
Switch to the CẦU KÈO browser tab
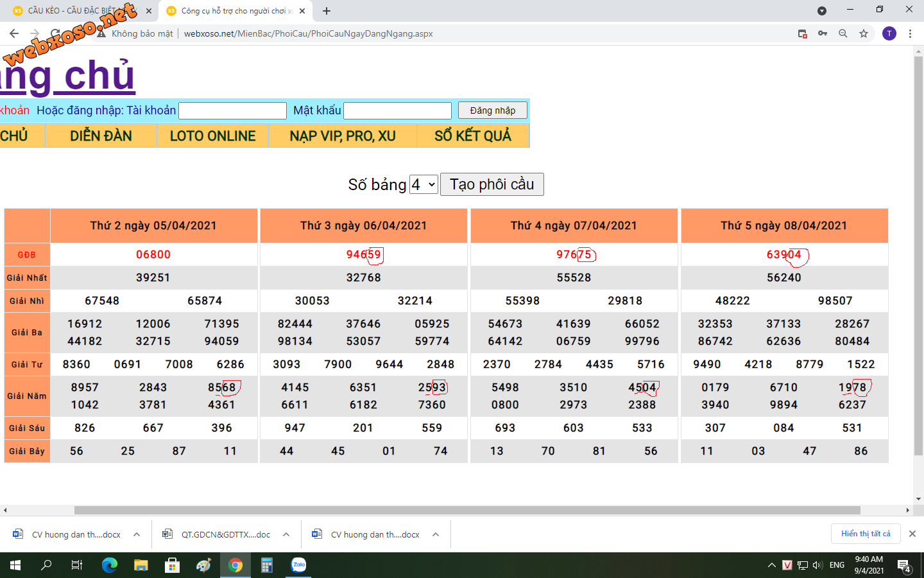77,11
